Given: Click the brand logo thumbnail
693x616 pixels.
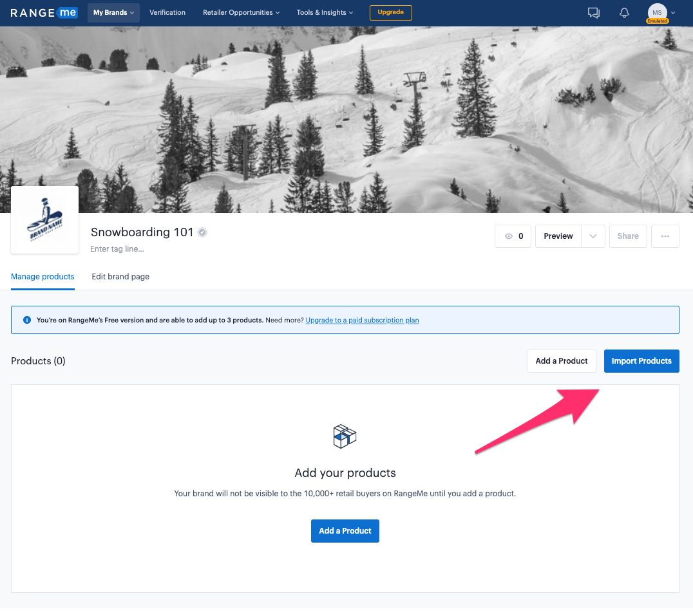Looking at the screenshot, I should tap(45, 220).
